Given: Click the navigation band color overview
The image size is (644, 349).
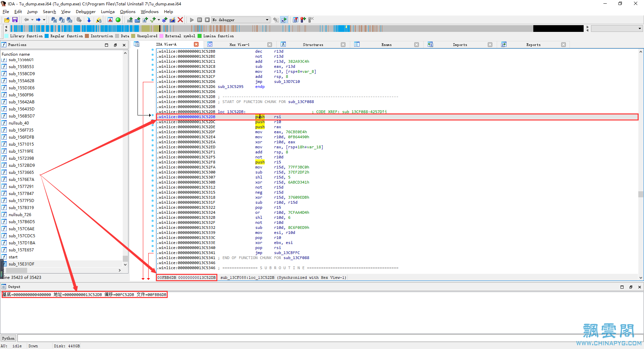Looking at the screenshot, I should [x=297, y=29].
